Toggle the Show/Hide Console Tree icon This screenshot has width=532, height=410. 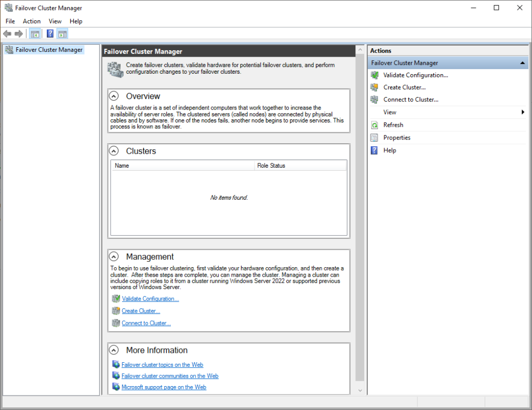35,34
